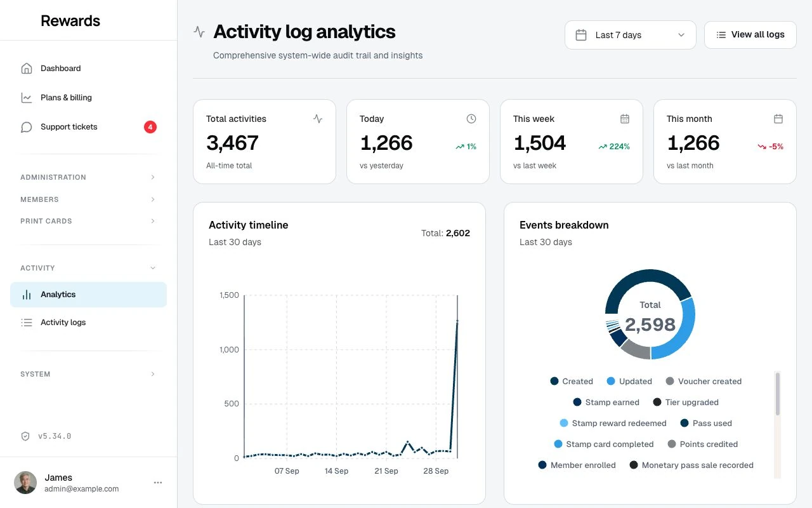The image size is (812, 508).
Task: Open the James account options ellipsis
Action: coord(158,483)
